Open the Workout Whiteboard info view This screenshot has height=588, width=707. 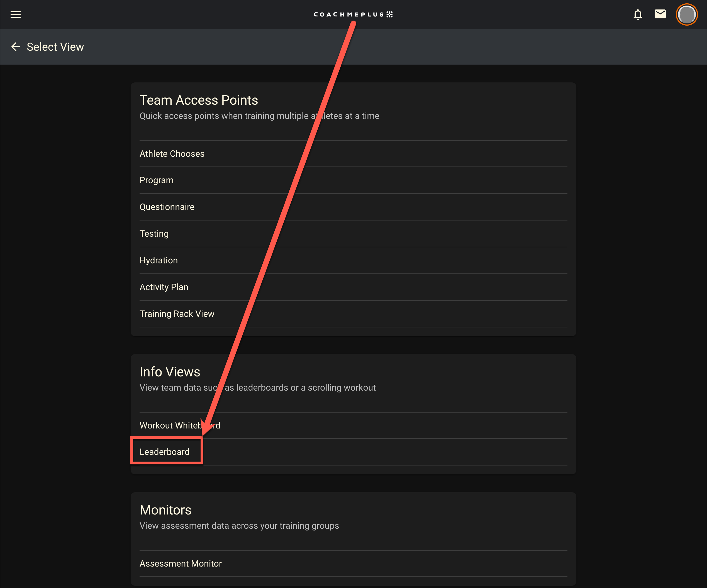(353, 425)
